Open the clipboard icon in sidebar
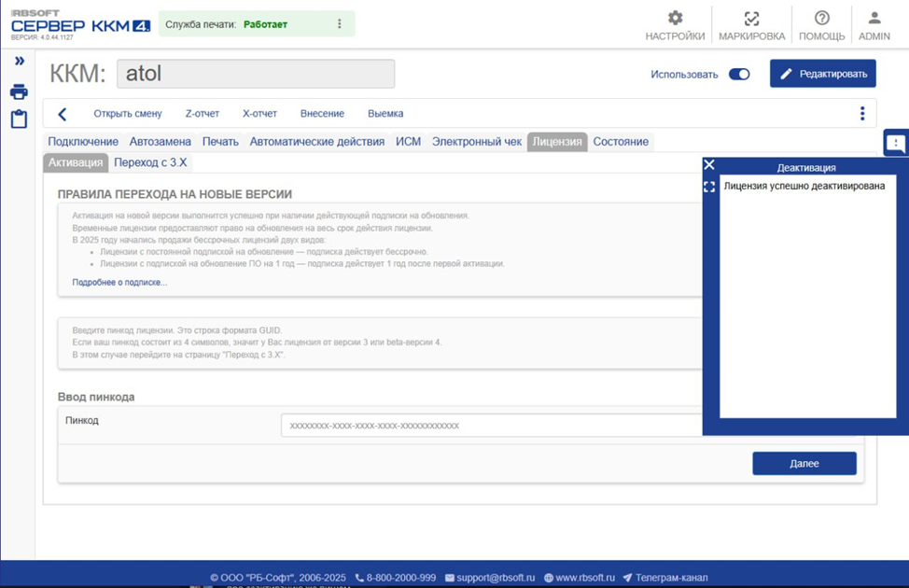Image resolution: width=909 pixels, height=588 pixels. (19, 119)
